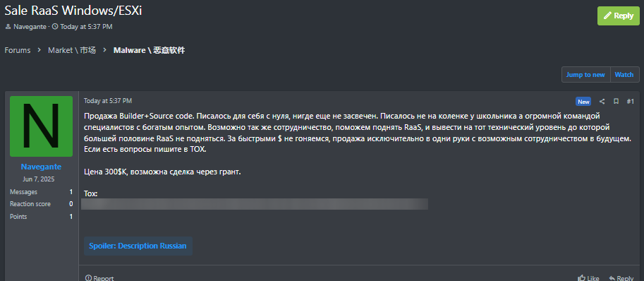Viewport: 644px width, 281px height.
Task: Click the blurred Tox ID field
Action: (x=255, y=204)
